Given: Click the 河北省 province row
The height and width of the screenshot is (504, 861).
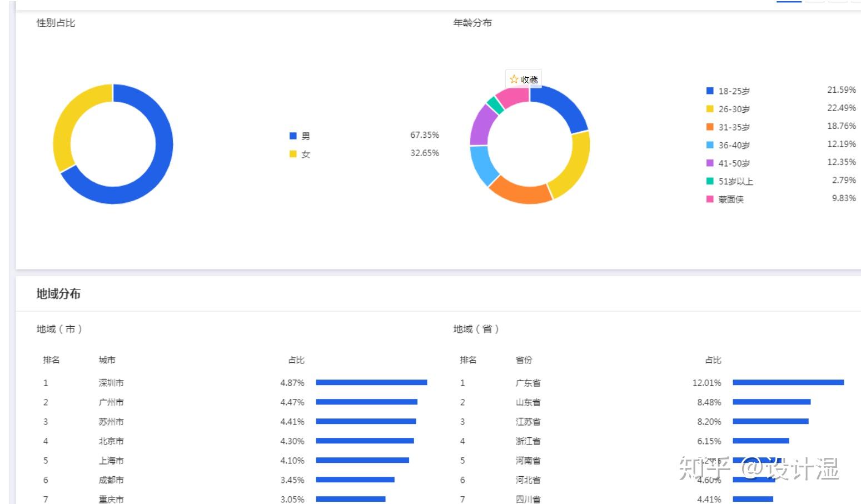Looking at the screenshot, I should (x=651, y=480).
